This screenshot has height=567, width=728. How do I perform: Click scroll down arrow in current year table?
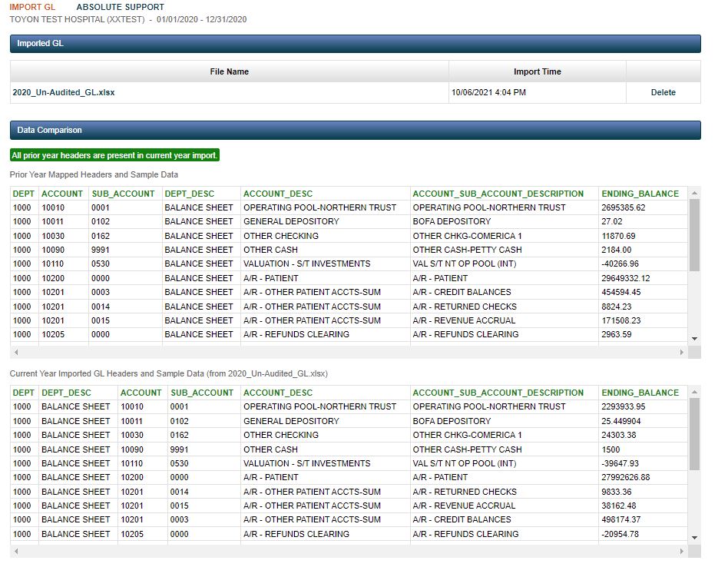[x=694, y=538]
